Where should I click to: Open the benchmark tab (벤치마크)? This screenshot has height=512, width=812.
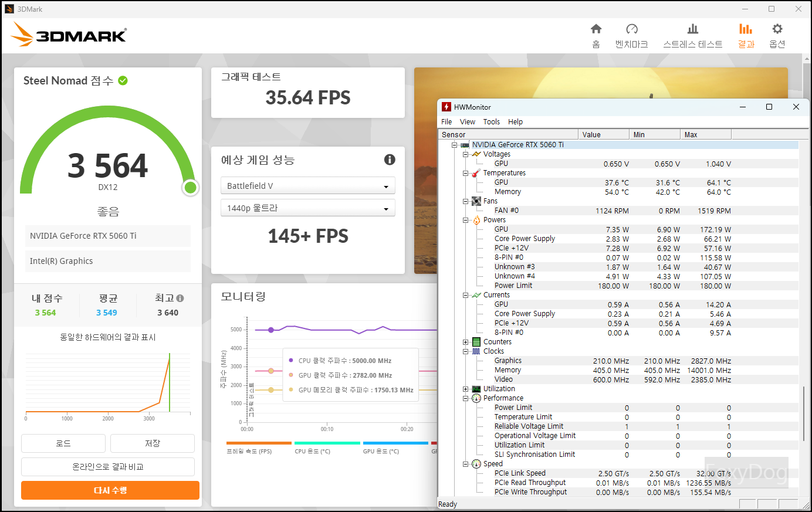pyautogui.click(x=631, y=36)
